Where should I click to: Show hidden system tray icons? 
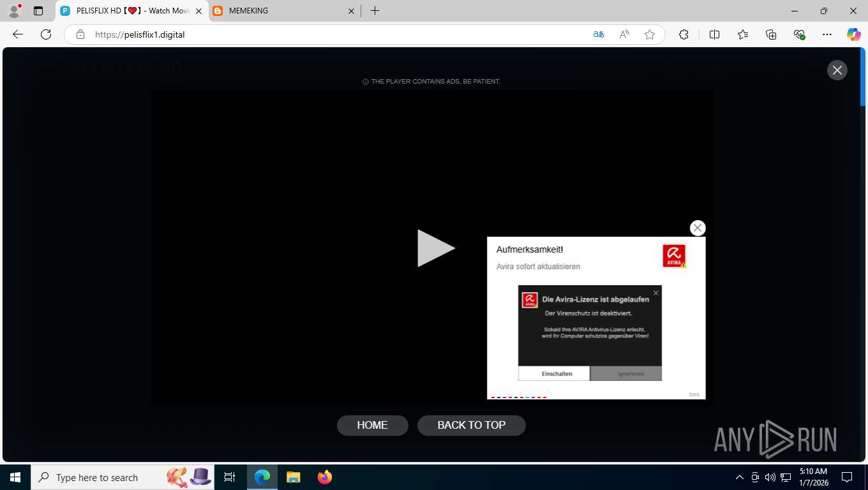740,477
